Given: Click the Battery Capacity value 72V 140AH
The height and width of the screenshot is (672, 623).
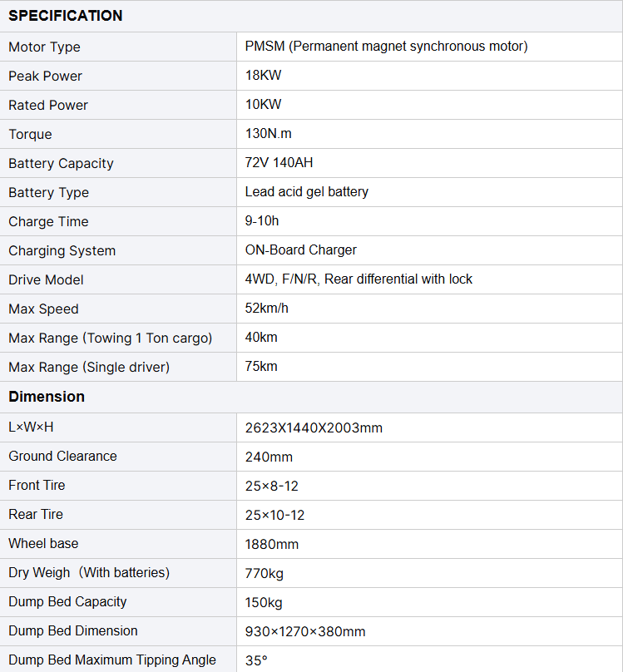Looking at the screenshot, I should [279, 163].
